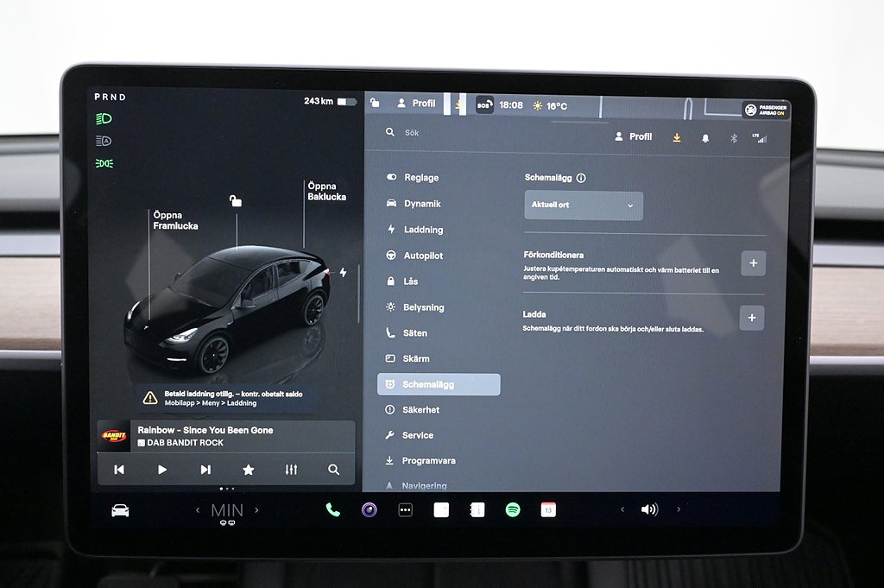Select Autopilot in the settings list
This screenshot has width=884, height=588.
[x=423, y=256]
